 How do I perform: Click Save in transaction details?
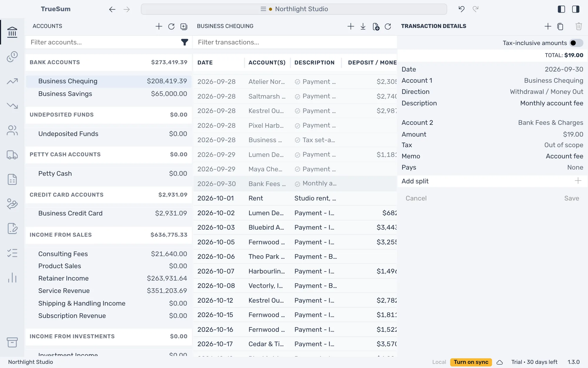coord(571,198)
